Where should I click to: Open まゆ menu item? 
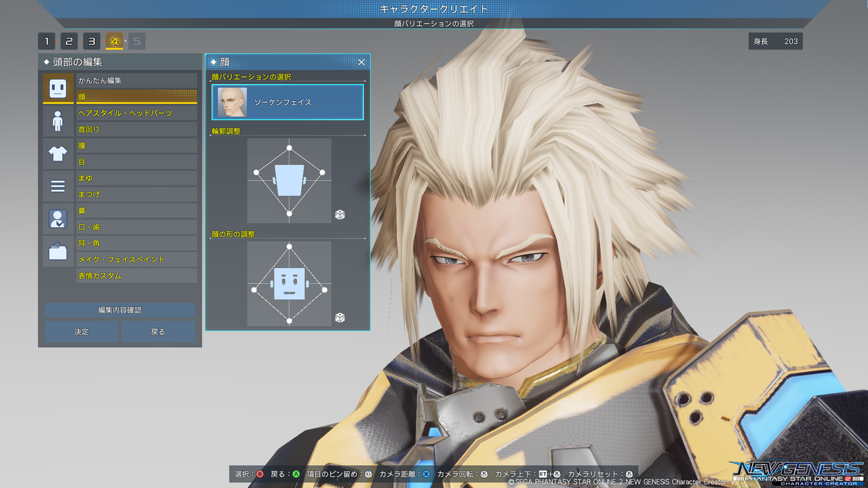click(x=136, y=178)
